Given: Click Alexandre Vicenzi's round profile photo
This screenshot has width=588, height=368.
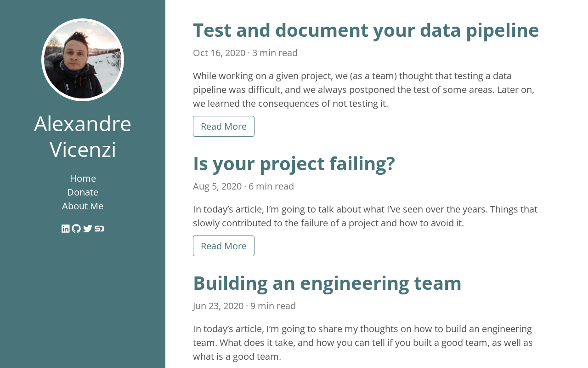Looking at the screenshot, I should (83, 60).
